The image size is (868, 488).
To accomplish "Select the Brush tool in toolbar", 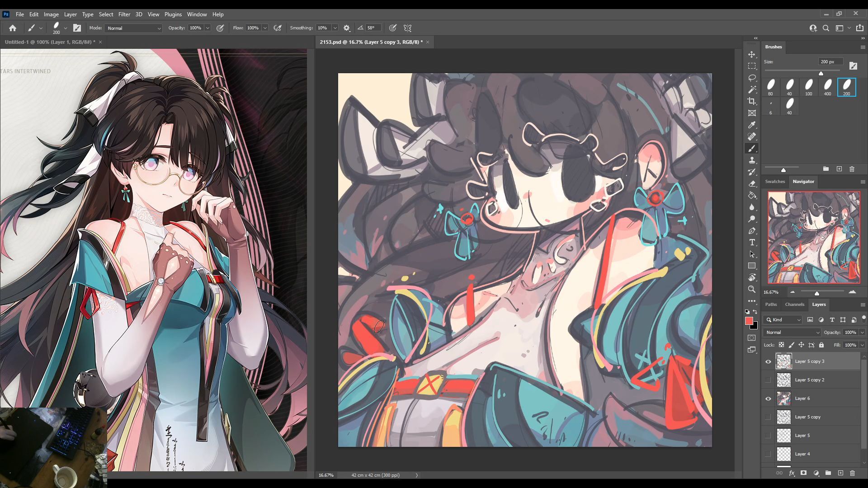I will point(752,148).
